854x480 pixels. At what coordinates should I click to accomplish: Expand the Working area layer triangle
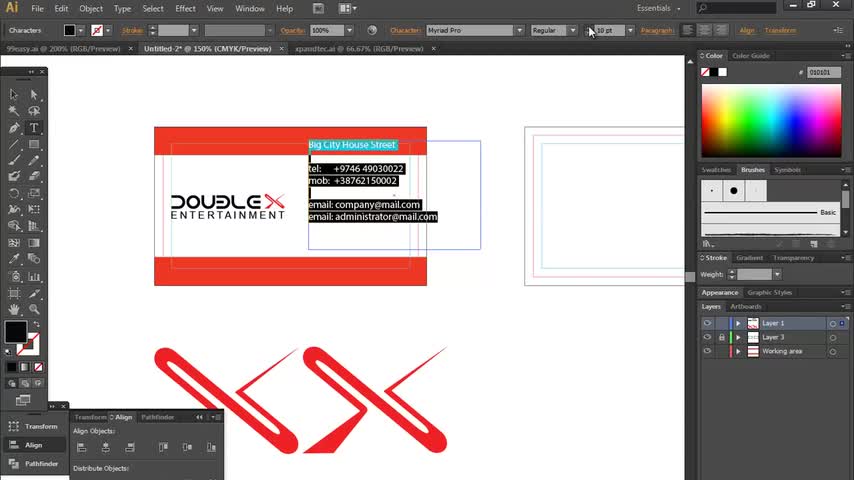click(739, 352)
